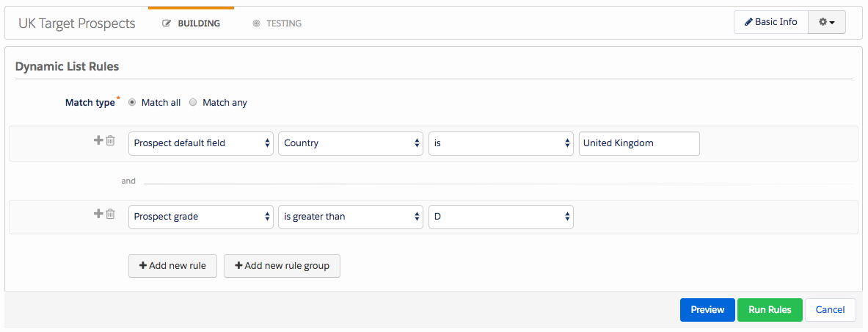Select the Match any radio button
868x332 pixels.
(193, 103)
